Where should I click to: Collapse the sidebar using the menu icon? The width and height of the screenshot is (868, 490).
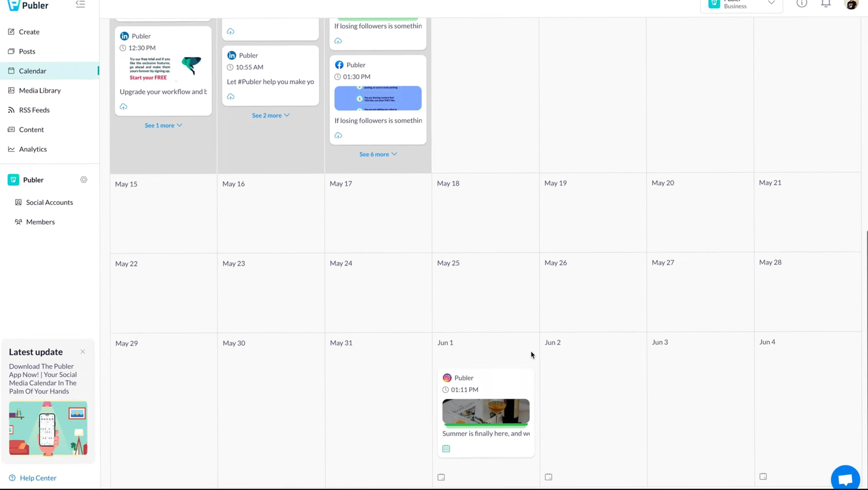(x=80, y=4)
